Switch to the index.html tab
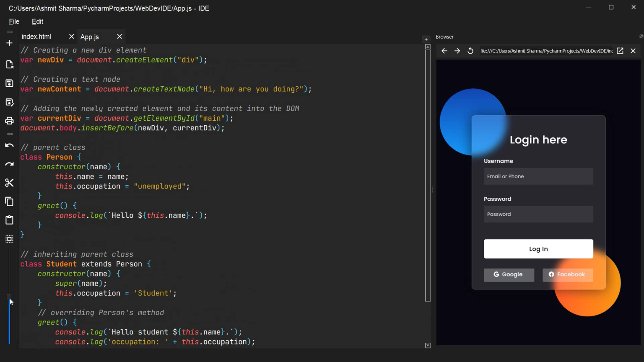644x362 pixels. (x=37, y=36)
